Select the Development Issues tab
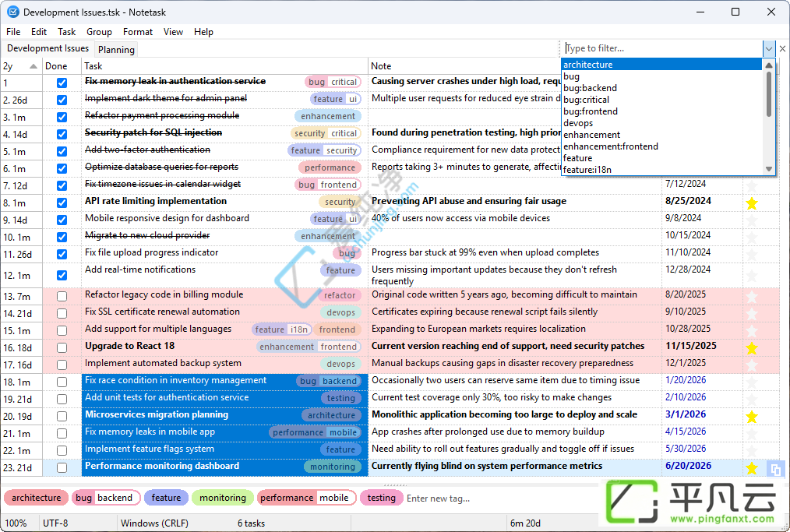Screen dimensions: 790x532 click(x=48, y=48)
